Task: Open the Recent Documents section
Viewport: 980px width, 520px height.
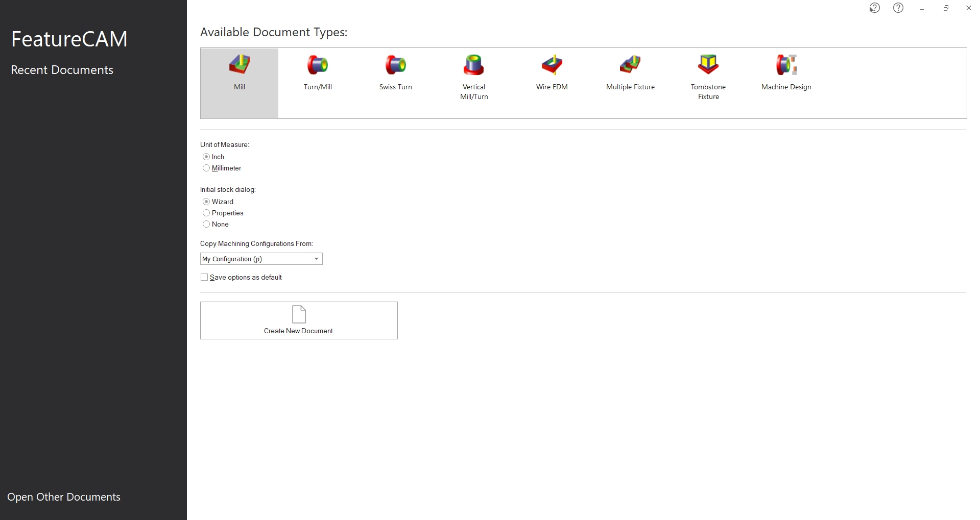Action: (62, 70)
